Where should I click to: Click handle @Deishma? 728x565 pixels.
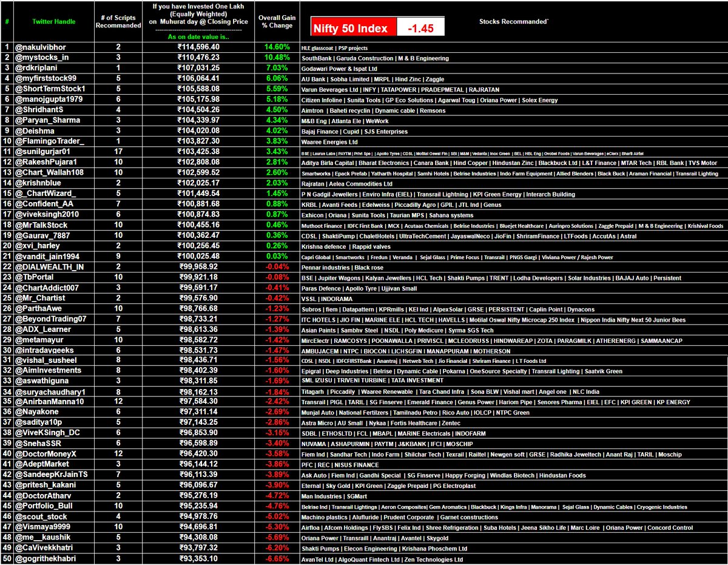click(35, 131)
